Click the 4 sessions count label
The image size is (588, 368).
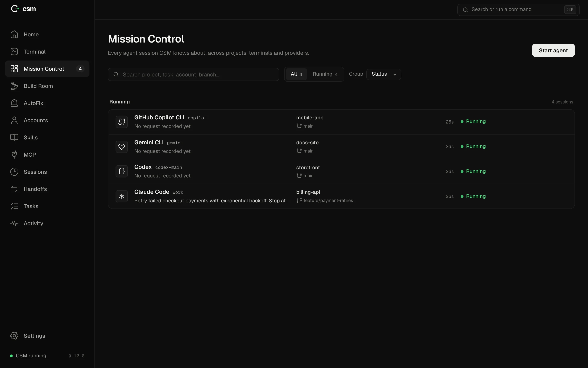click(562, 102)
